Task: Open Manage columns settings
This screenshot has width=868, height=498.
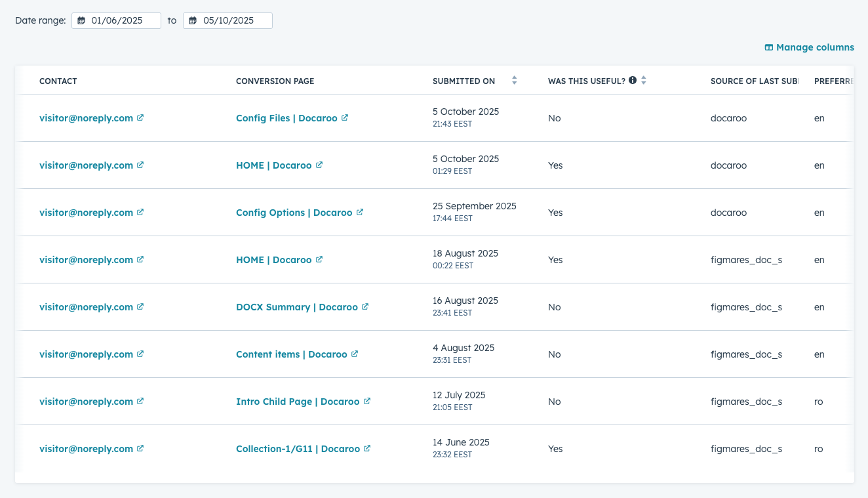Action: pos(815,48)
